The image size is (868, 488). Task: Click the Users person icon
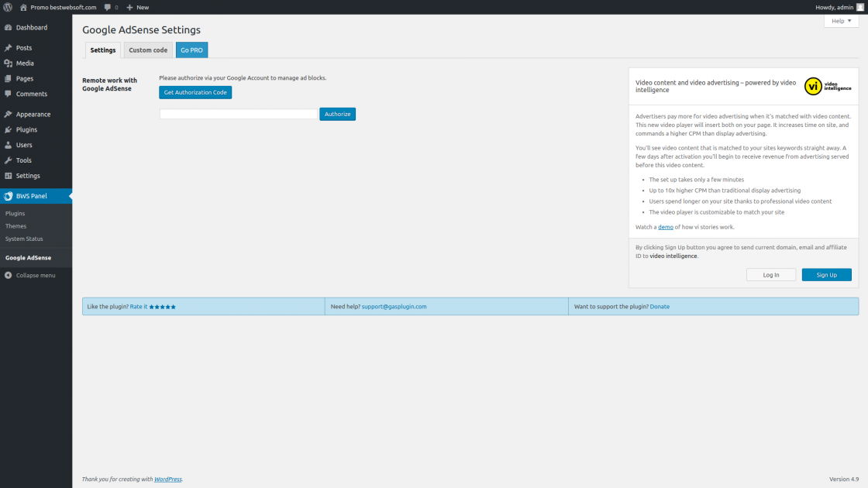pyautogui.click(x=9, y=145)
